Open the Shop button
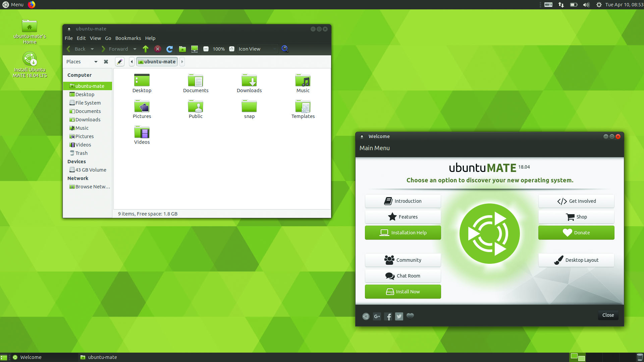This screenshot has width=644, height=362. click(576, 217)
